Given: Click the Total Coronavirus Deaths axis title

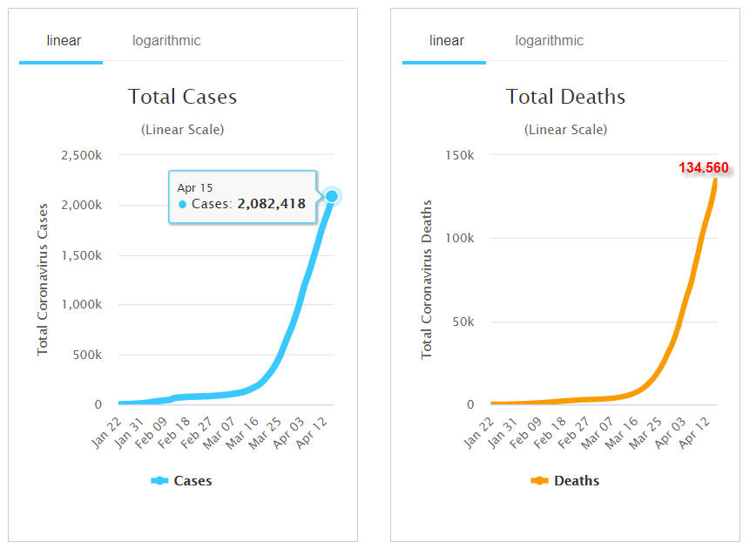Looking at the screenshot, I should (x=427, y=280).
